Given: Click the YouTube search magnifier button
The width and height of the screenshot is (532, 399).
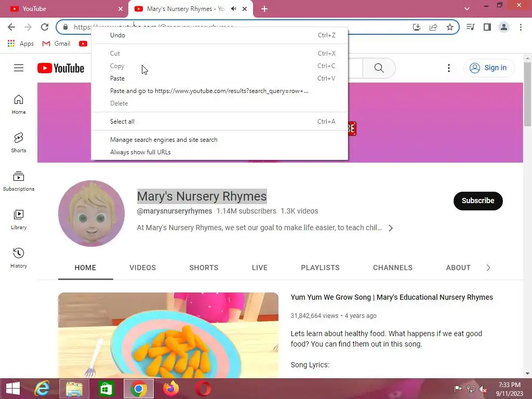Looking at the screenshot, I should (379, 68).
